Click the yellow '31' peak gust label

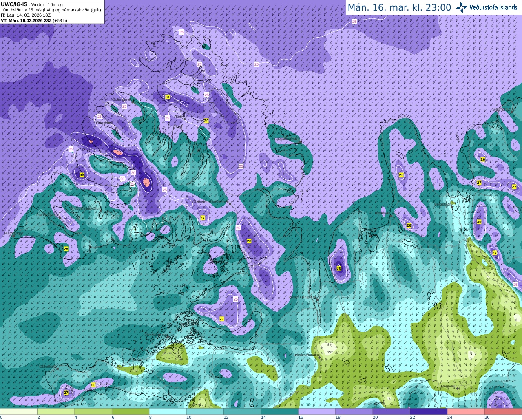coord(168,97)
